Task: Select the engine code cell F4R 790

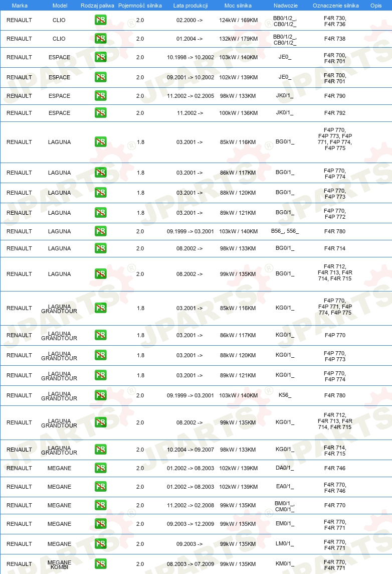Action: coord(334,96)
